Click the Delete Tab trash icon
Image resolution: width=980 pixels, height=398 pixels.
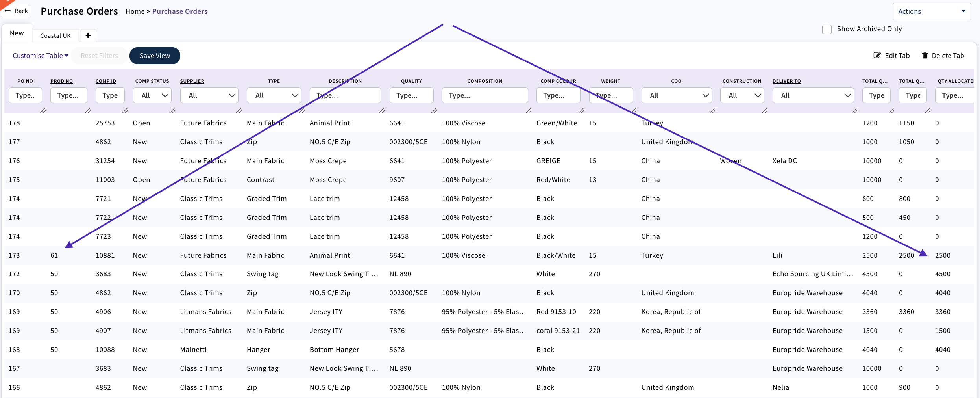tap(925, 56)
